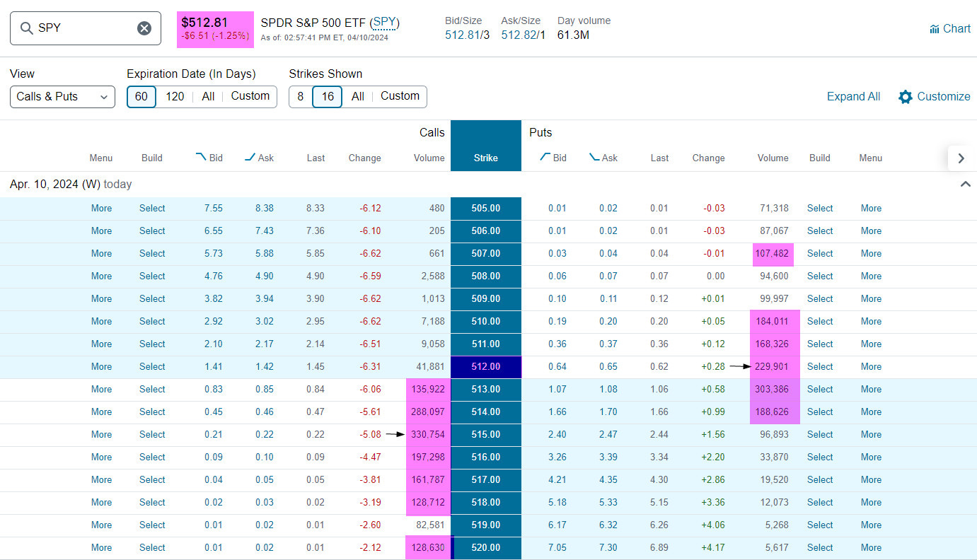Click calls Select for 519.00 strike
The width and height of the screenshot is (977, 560).
coord(152,525)
